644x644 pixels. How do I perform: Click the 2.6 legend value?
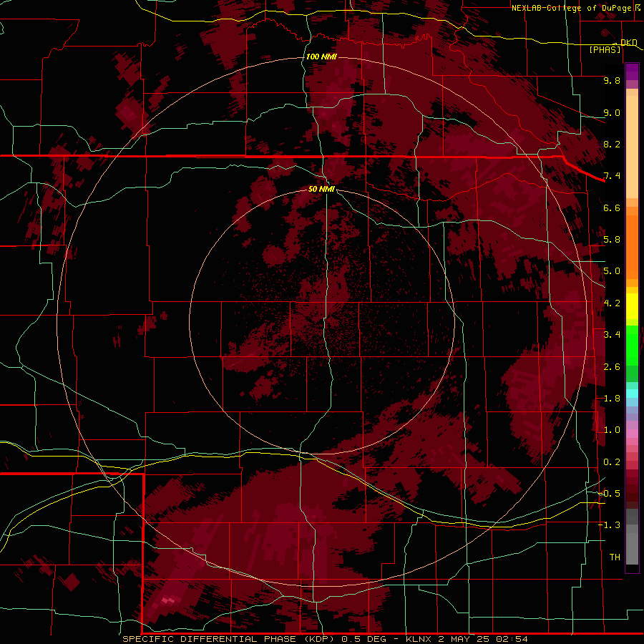click(612, 367)
